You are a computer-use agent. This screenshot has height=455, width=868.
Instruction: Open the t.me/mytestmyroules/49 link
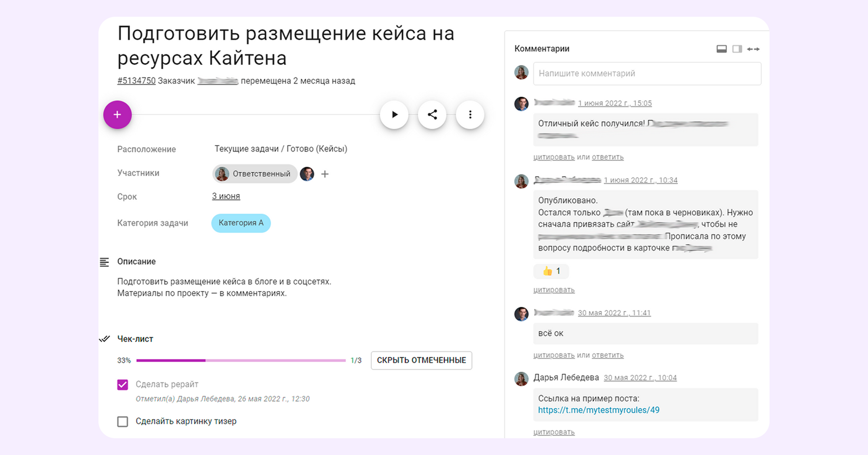(598, 410)
